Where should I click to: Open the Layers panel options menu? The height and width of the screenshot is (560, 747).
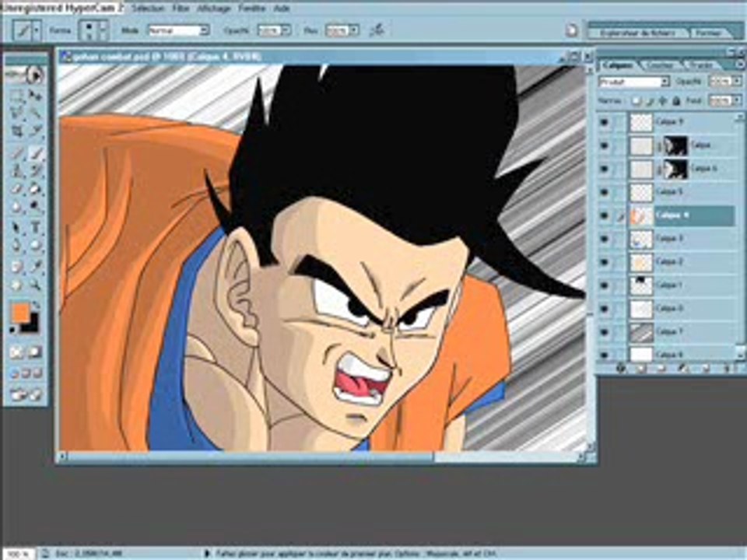(739, 63)
